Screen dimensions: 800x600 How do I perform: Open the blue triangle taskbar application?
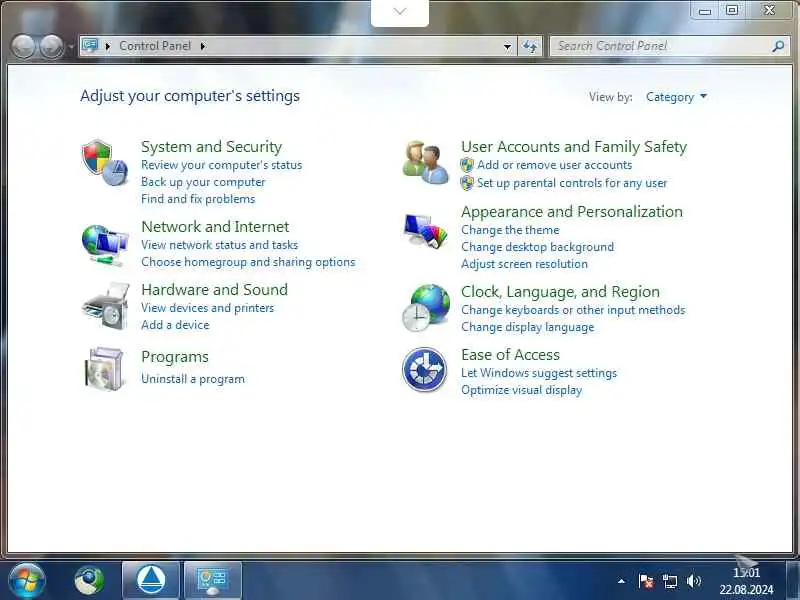coord(151,580)
